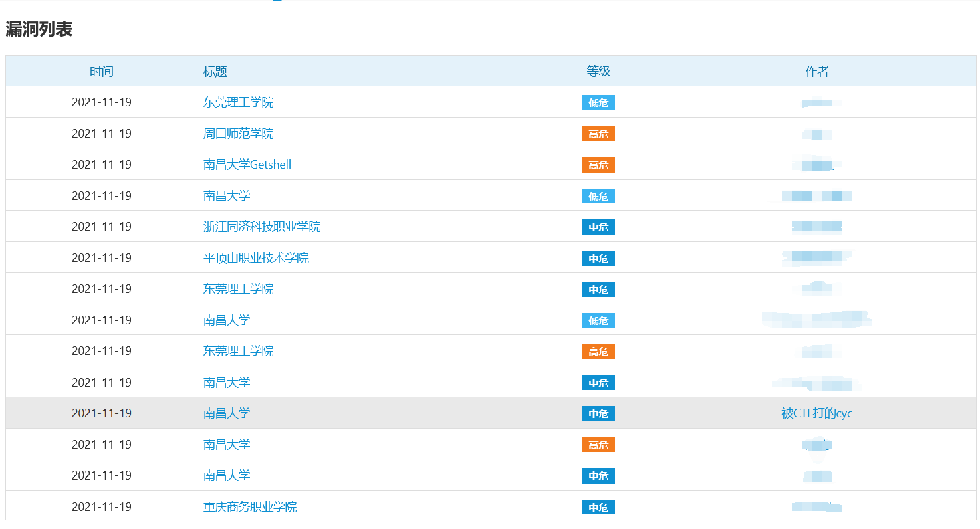Click blurred author name in 浙江同济科技职业学院 row
Screen dimensions: 980x529
tap(817, 227)
